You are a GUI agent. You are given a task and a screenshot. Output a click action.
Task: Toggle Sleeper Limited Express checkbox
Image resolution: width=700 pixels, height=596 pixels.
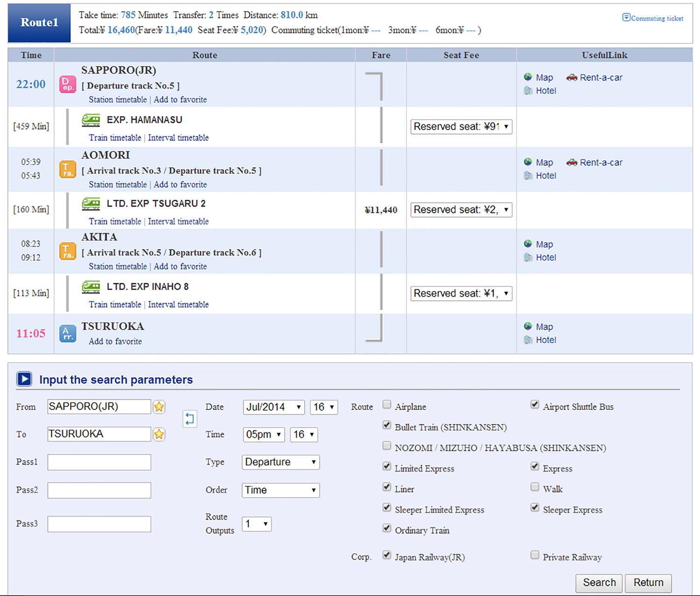tap(387, 507)
